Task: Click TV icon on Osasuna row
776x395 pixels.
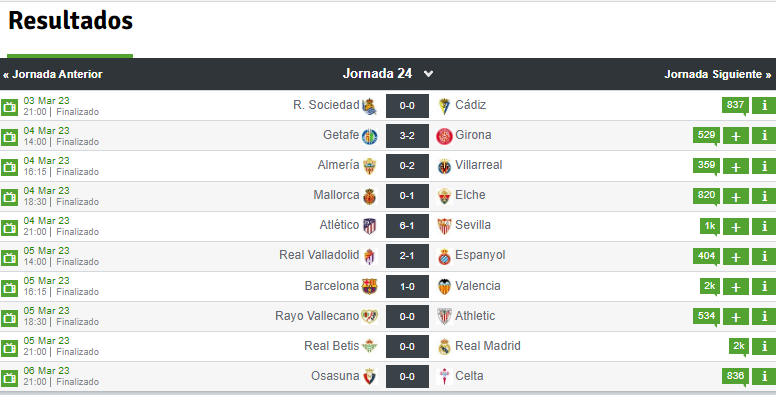Action: tap(9, 378)
